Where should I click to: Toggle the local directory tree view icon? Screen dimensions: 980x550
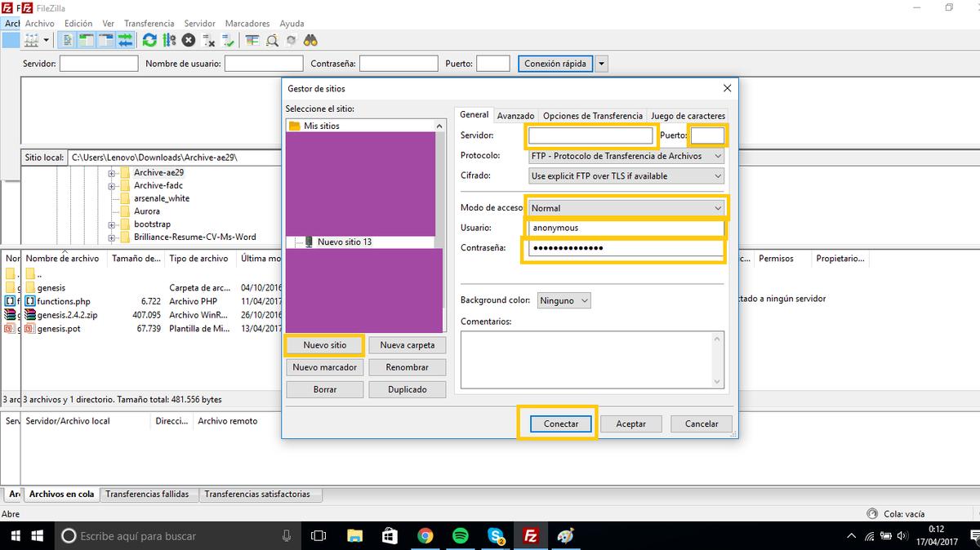[x=88, y=40]
